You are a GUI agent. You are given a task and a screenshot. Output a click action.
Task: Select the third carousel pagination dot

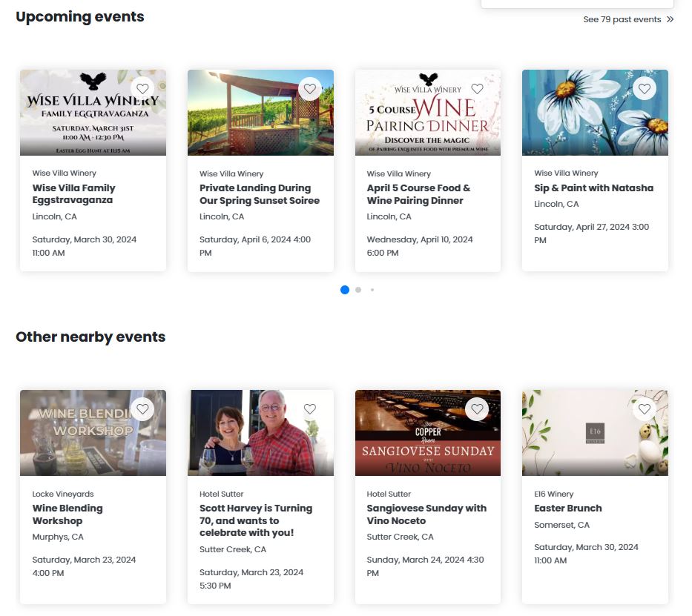[372, 290]
